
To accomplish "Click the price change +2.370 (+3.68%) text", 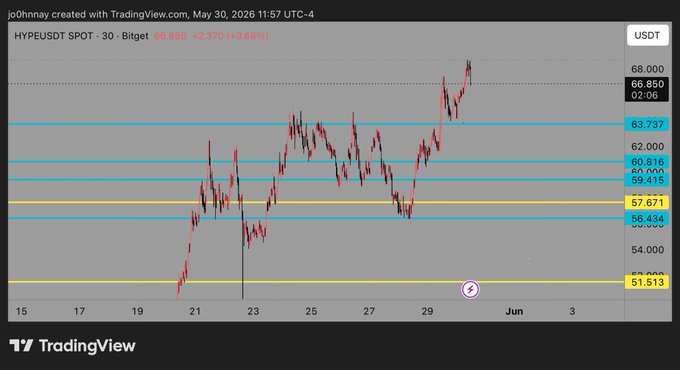I will pyautogui.click(x=230, y=36).
